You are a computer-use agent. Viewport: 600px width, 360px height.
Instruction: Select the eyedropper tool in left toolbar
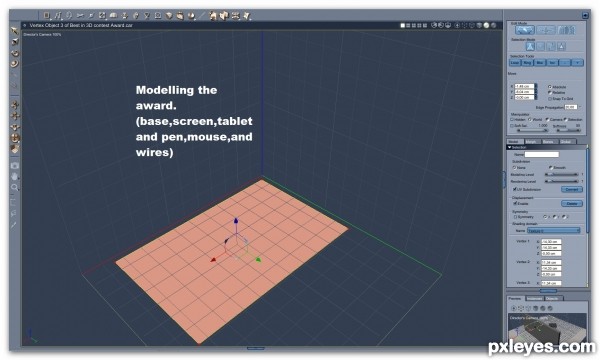click(x=14, y=225)
